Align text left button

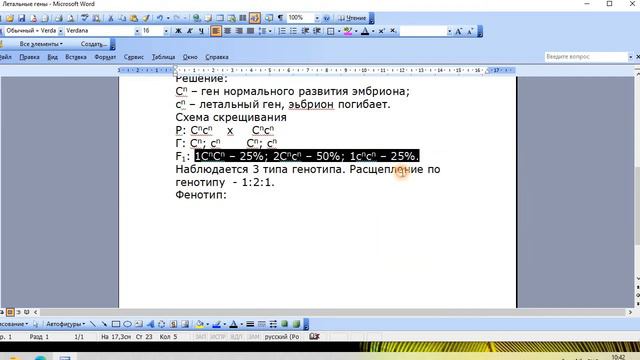(x=216, y=31)
